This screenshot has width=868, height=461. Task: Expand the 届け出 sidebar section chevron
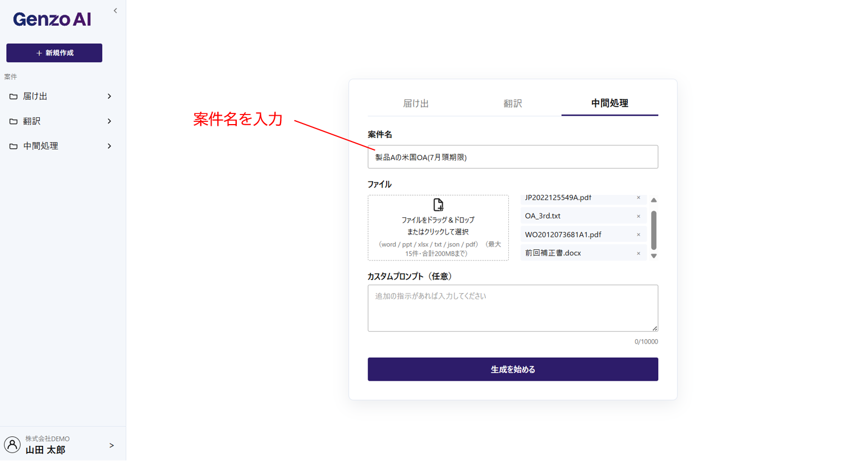coord(109,97)
